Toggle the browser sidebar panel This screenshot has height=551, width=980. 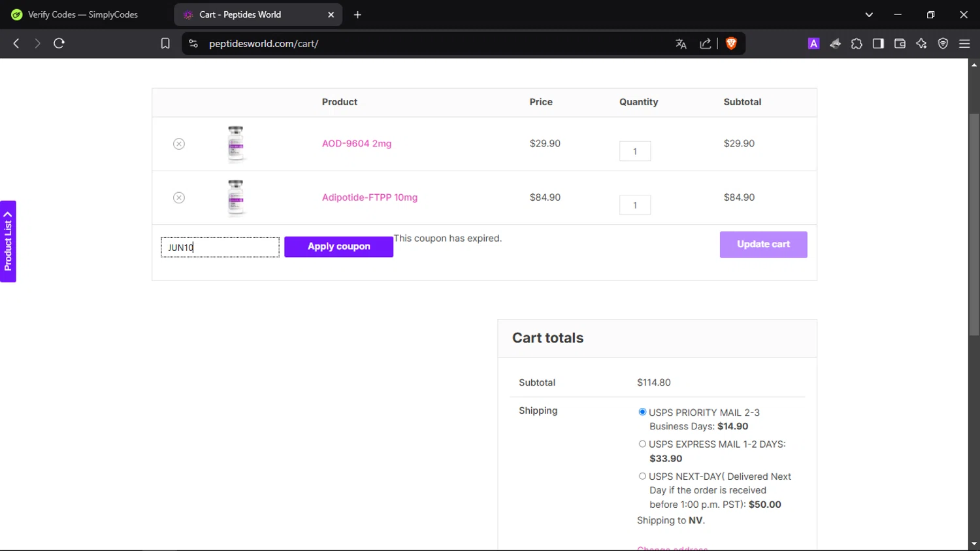[x=878, y=43]
